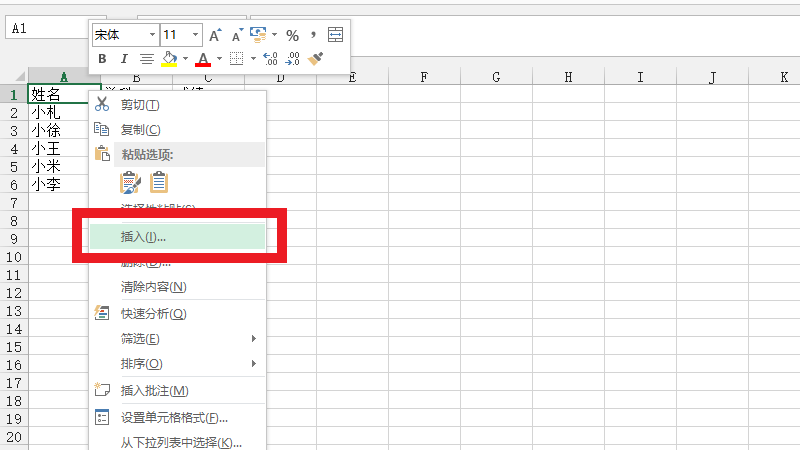Image resolution: width=800 pixels, height=450 pixels.
Task: Expand the borders dropdown arrow
Action: pyautogui.click(x=253, y=59)
